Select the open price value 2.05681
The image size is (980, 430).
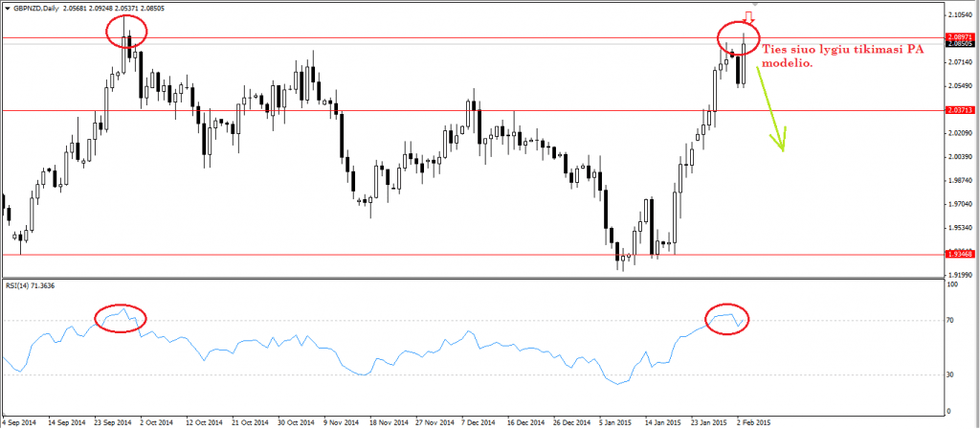76,9
